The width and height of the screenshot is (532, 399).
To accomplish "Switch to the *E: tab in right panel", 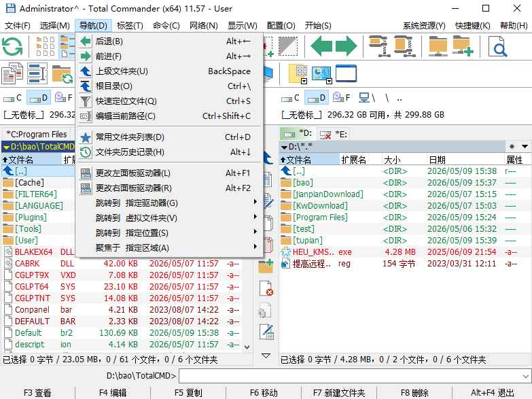I will (334, 135).
